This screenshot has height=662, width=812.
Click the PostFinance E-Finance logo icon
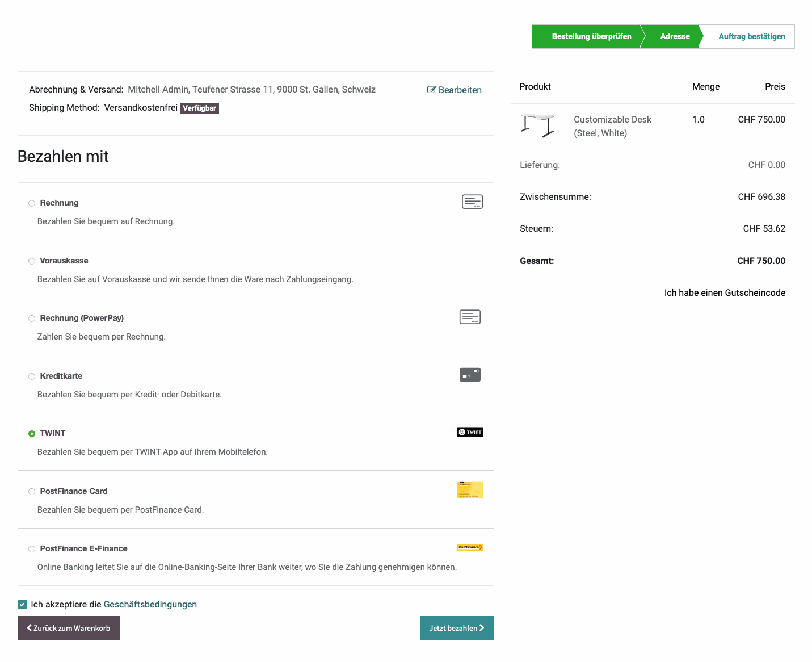coord(469,547)
